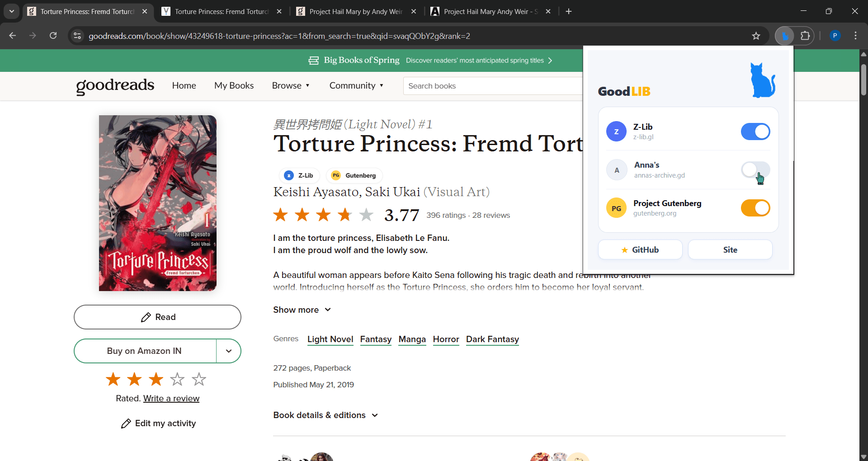Disable the Project Gutenberg toggle
This screenshot has width=868, height=461.
[755, 207]
